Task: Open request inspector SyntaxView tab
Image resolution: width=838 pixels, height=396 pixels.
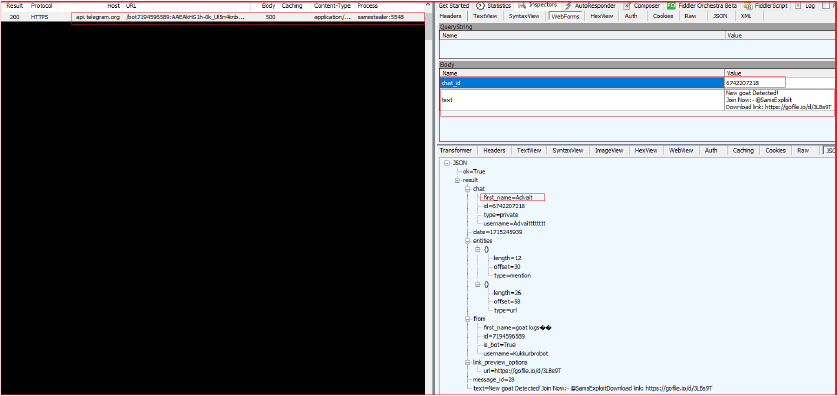Action: click(x=524, y=16)
